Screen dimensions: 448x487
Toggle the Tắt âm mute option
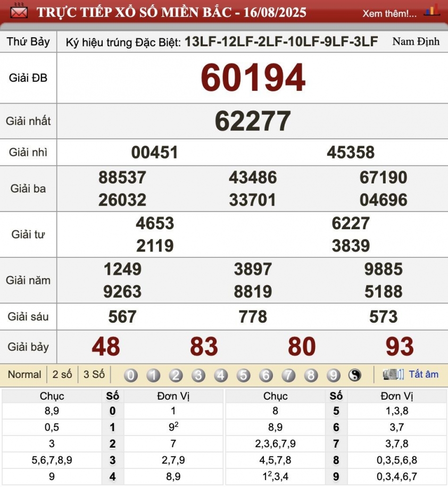coord(424,374)
